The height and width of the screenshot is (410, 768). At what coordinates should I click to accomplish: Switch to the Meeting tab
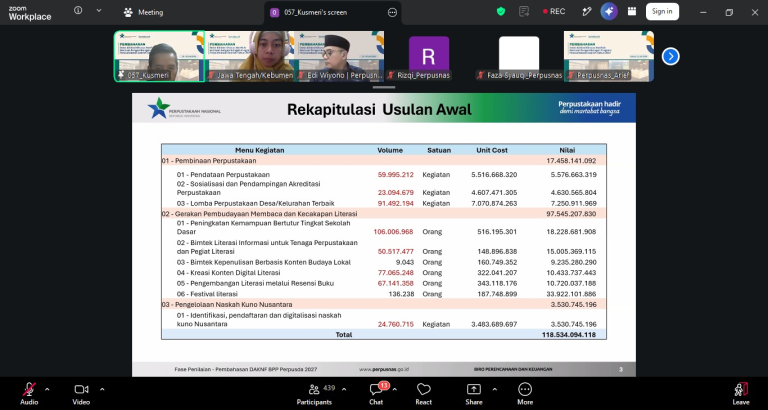coord(144,12)
